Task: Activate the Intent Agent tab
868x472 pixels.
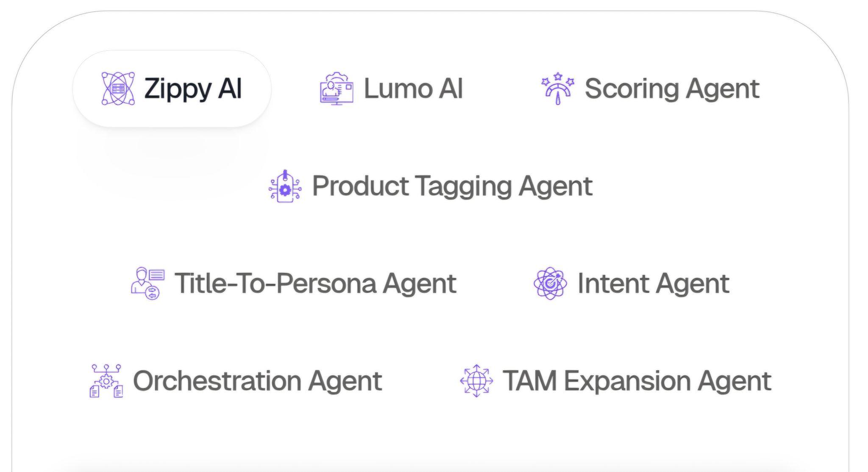Action: 631,283
